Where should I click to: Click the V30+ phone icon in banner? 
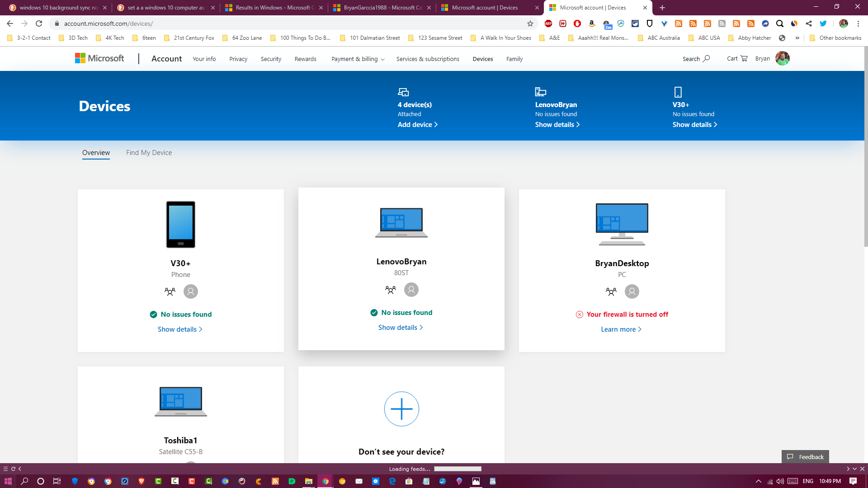pos(678,92)
